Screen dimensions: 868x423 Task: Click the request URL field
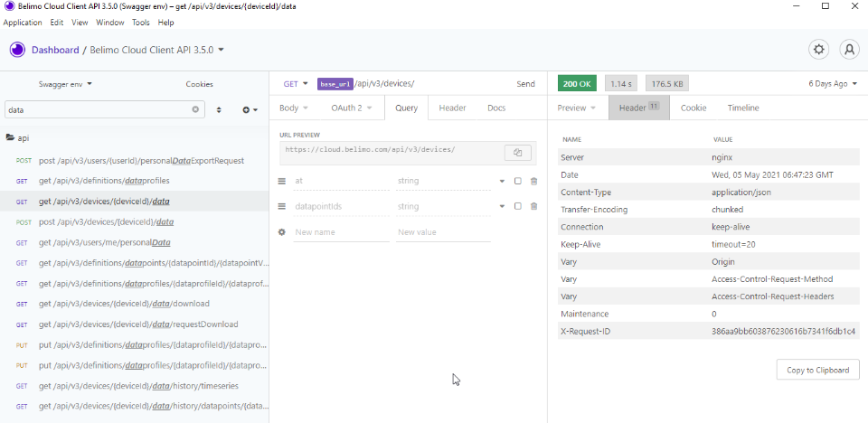click(410, 84)
